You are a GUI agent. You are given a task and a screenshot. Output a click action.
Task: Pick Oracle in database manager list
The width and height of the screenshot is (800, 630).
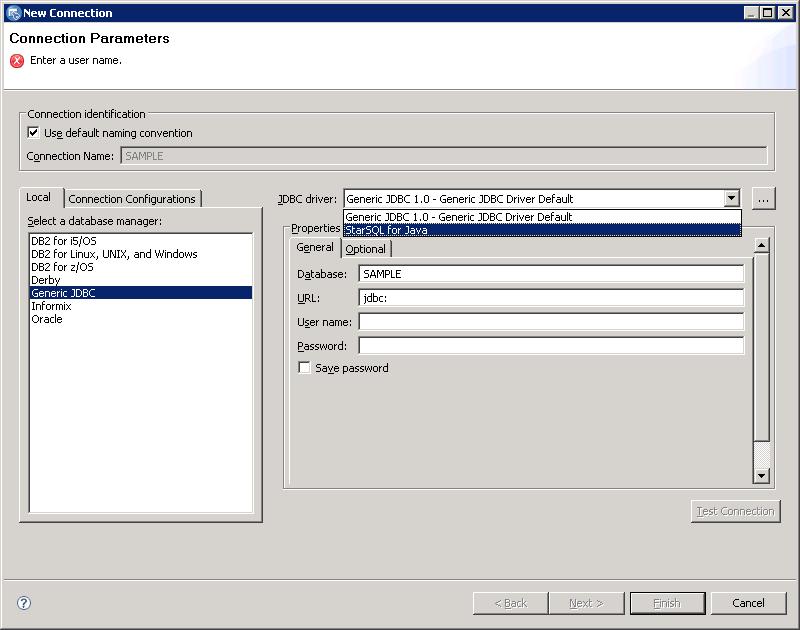pos(47,319)
